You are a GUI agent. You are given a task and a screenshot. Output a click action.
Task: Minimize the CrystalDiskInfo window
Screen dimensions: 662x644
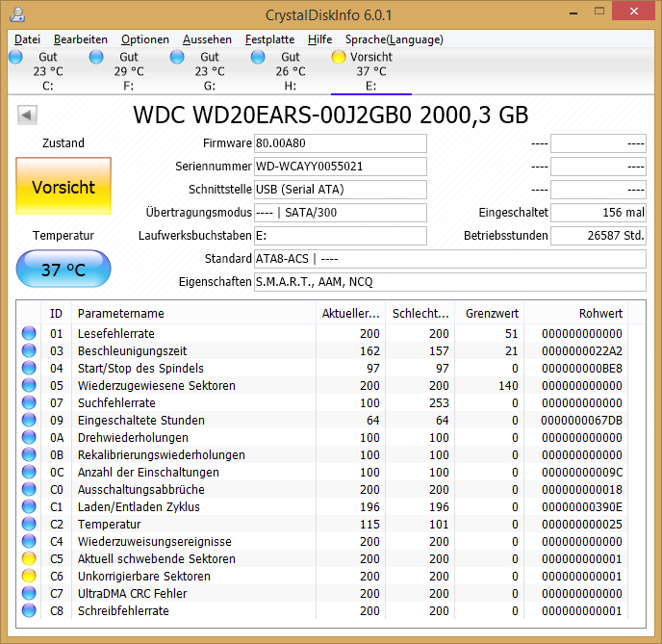573,13
